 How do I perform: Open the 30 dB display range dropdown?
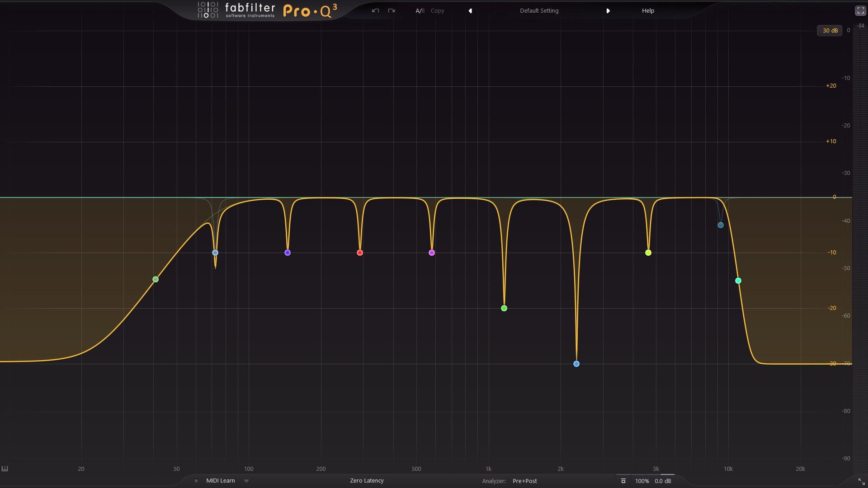click(830, 31)
